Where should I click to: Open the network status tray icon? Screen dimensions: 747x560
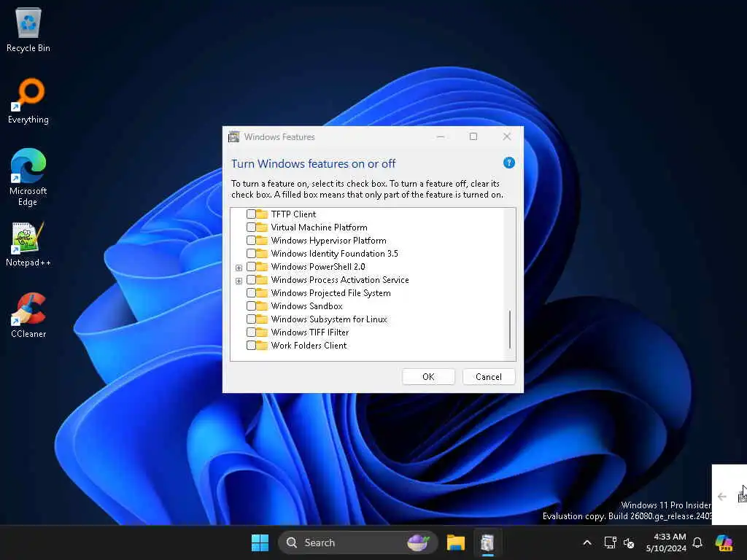610,542
